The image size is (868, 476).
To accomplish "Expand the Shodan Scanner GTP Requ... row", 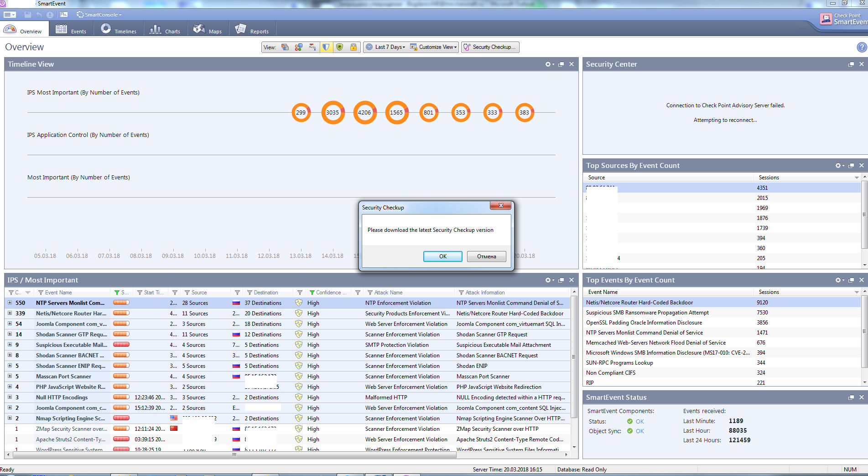I will point(10,334).
